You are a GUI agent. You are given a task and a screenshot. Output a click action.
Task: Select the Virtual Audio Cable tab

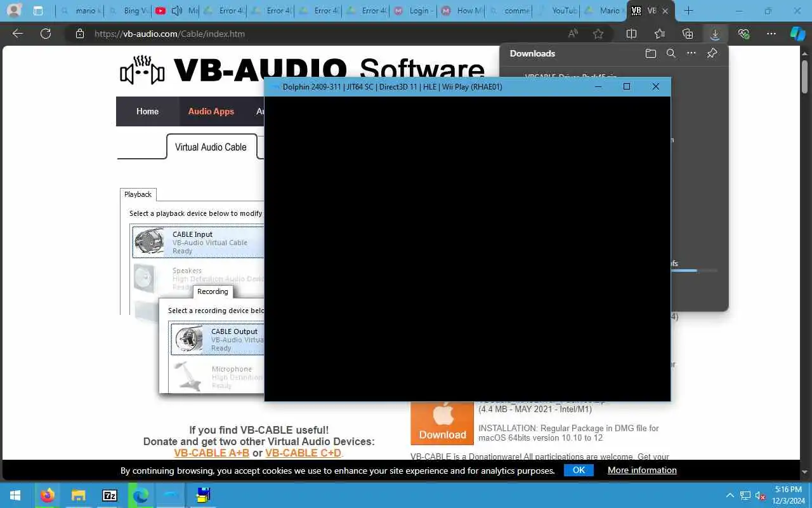pyautogui.click(x=211, y=147)
